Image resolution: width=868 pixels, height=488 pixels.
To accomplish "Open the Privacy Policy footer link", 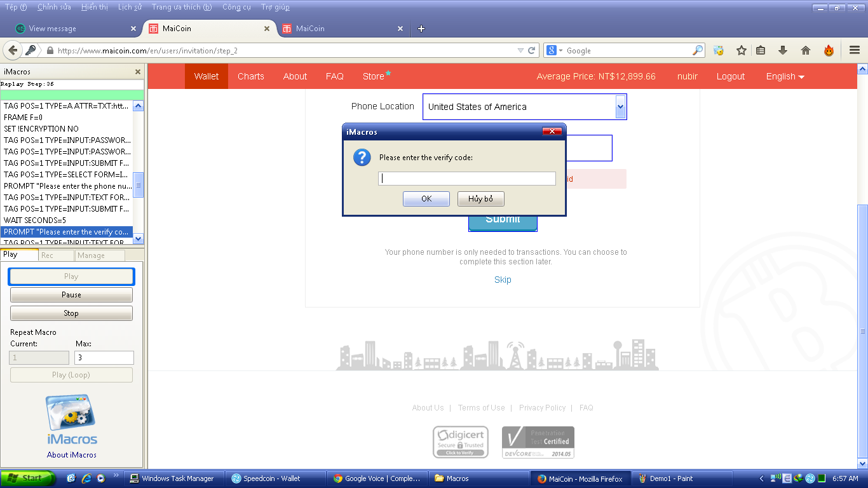I will tap(542, 408).
